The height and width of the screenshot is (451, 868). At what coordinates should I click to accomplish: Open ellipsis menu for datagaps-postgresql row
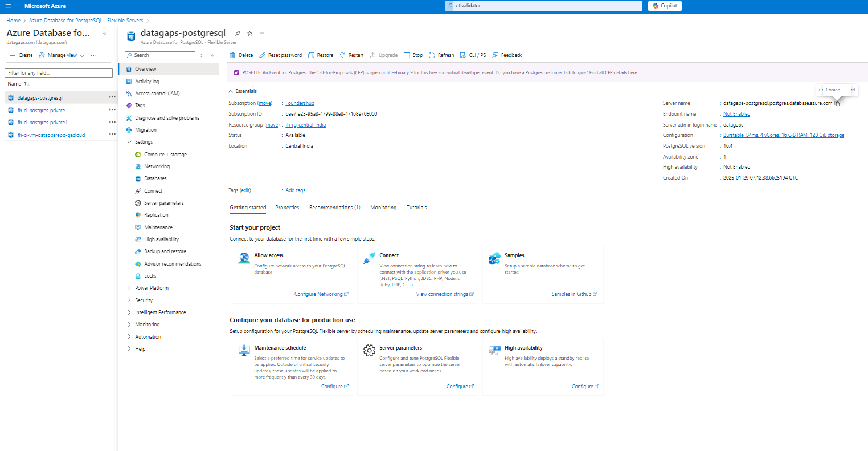click(112, 97)
